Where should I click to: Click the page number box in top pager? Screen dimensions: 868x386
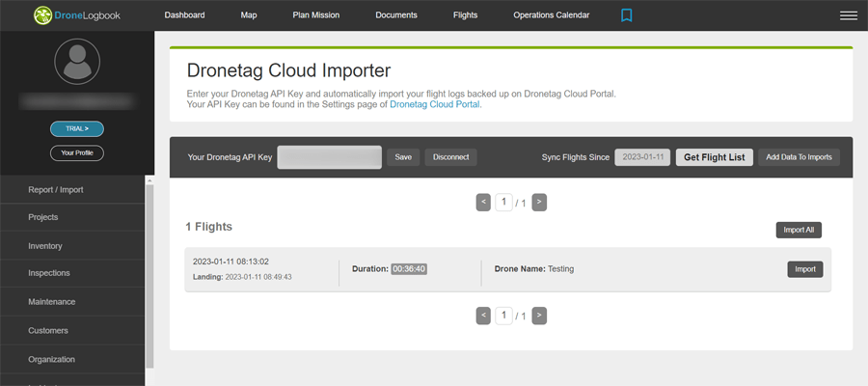[503, 202]
